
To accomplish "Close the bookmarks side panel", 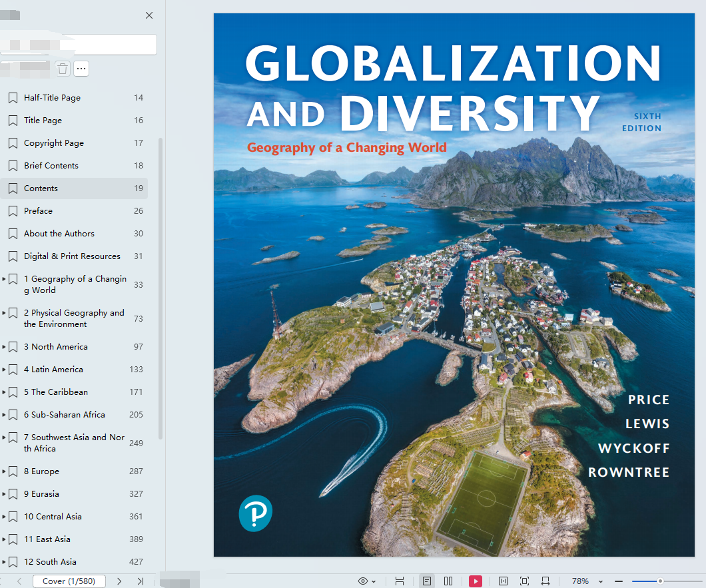I will [149, 15].
